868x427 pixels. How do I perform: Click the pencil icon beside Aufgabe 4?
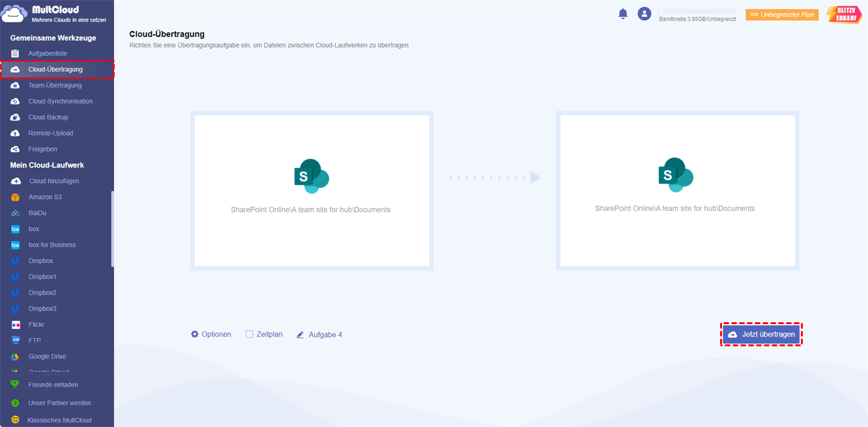300,335
